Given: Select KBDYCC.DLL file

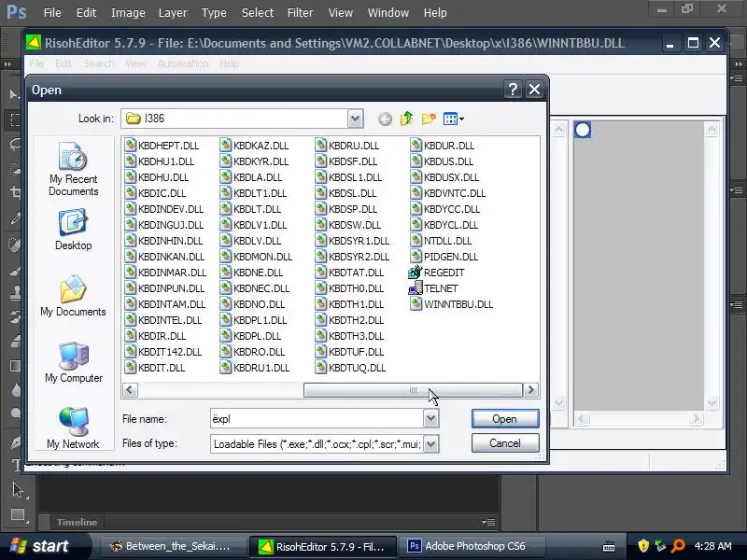Looking at the screenshot, I should point(445,209).
